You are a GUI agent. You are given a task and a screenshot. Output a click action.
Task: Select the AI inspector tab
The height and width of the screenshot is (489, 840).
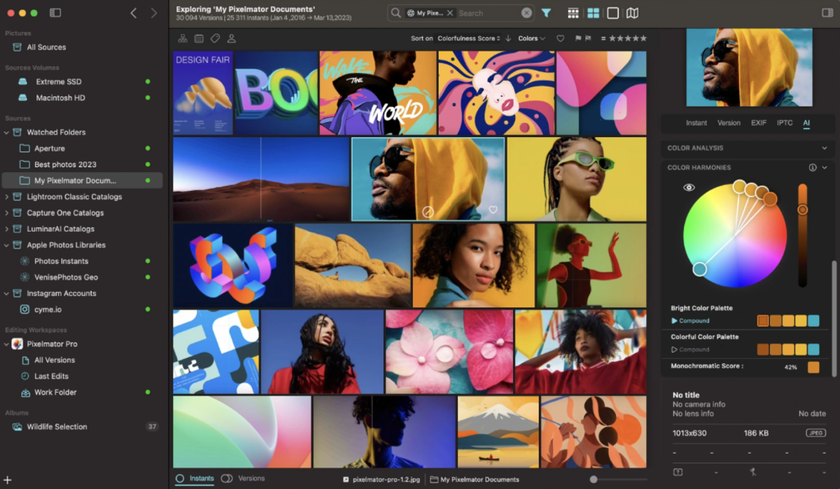click(806, 123)
